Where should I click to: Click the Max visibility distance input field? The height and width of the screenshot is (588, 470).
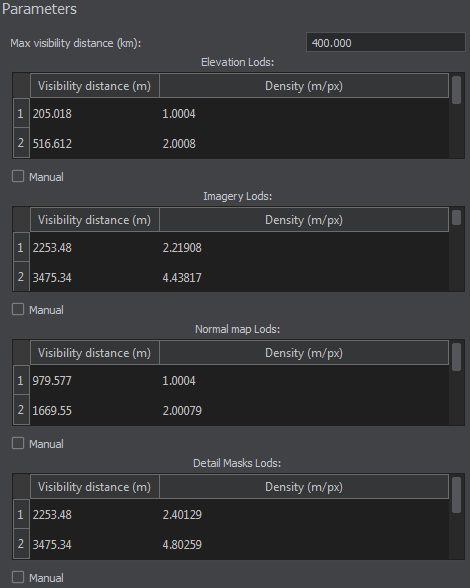(386, 42)
